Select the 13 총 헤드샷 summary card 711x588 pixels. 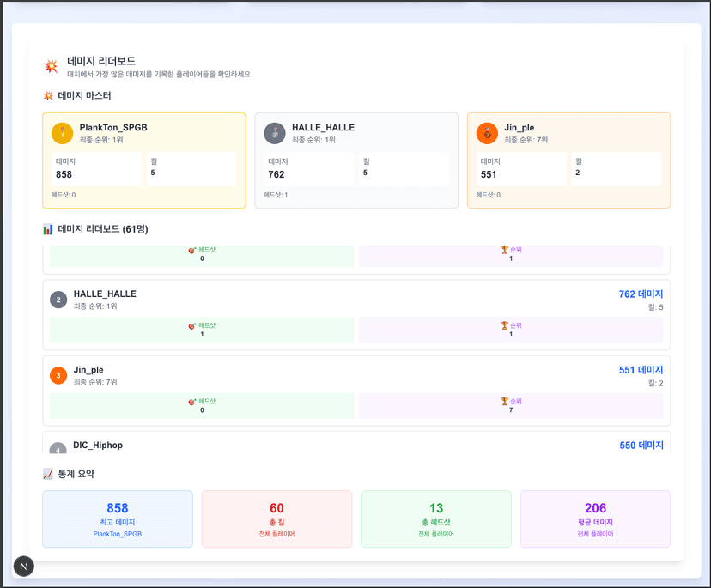pyautogui.click(x=435, y=518)
